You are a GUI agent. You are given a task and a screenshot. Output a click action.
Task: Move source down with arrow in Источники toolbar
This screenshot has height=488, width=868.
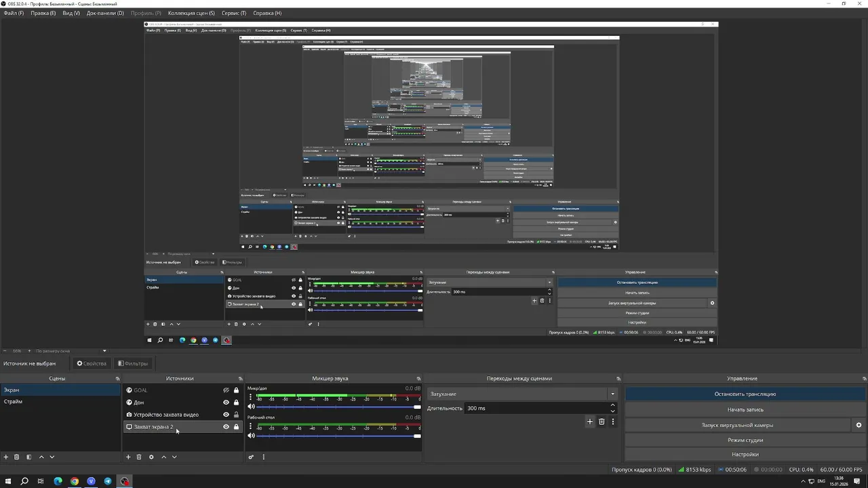coord(174,457)
